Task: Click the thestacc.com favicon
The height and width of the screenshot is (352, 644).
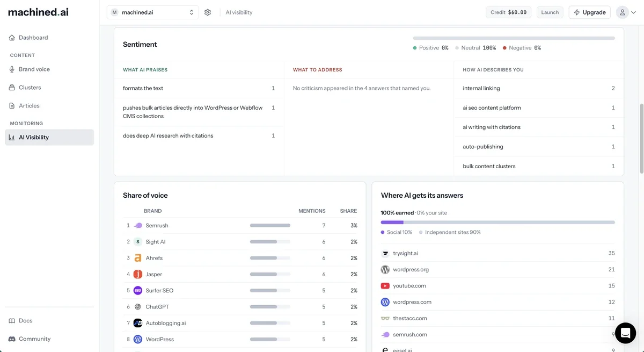Action: [385, 318]
